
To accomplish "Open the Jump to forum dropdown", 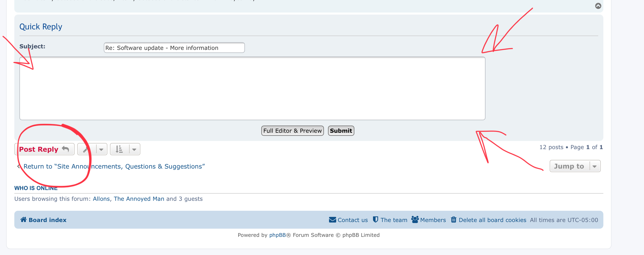I will [x=575, y=166].
